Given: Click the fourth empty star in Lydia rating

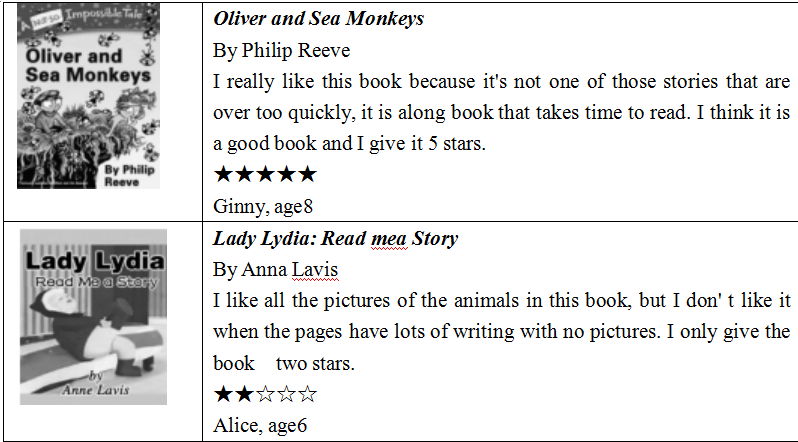Looking at the screenshot, I should pos(287,394).
